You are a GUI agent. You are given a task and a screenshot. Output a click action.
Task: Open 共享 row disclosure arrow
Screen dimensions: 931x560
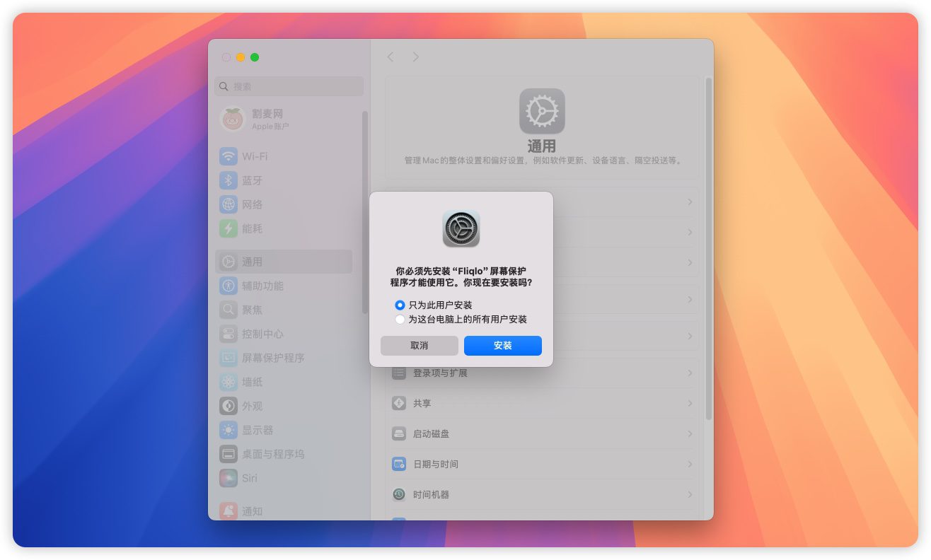[690, 403]
